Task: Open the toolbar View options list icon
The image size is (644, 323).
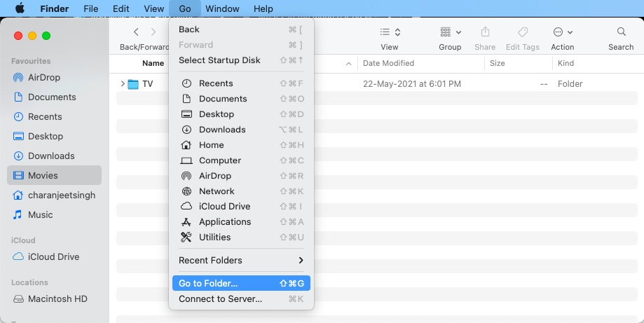Action: (x=390, y=32)
